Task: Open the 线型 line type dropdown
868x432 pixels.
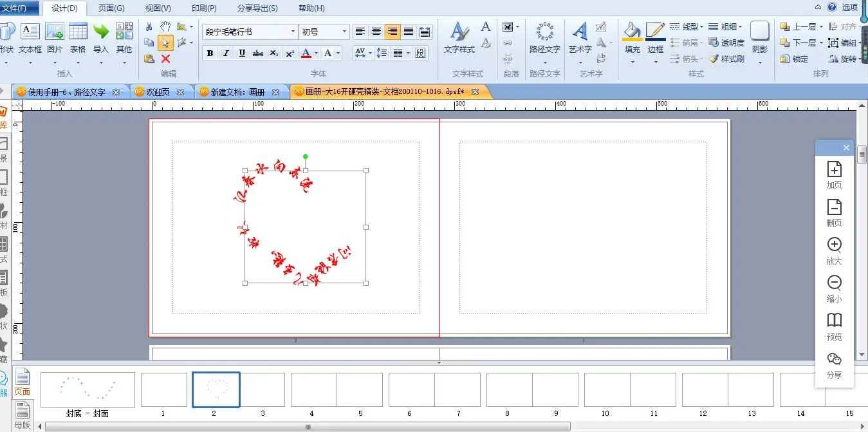Action: pyautogui.click(x=686, y=26)
